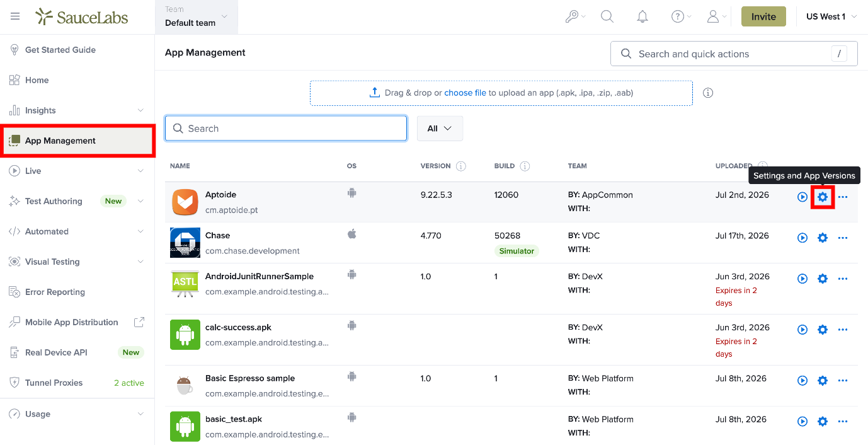Expand the Visual Testing sidebar section
Viewport: 868px width, 445px height.
point(140,262)
